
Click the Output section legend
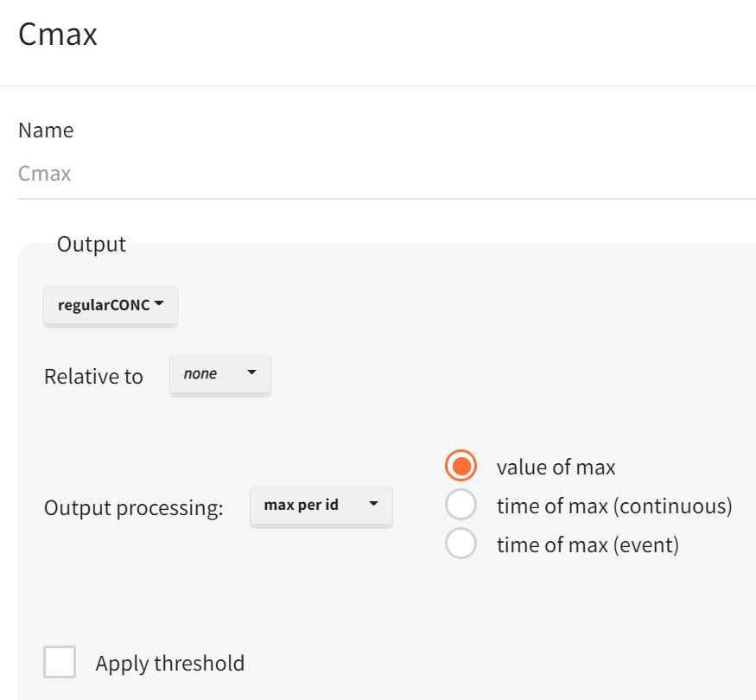point(92,245)
